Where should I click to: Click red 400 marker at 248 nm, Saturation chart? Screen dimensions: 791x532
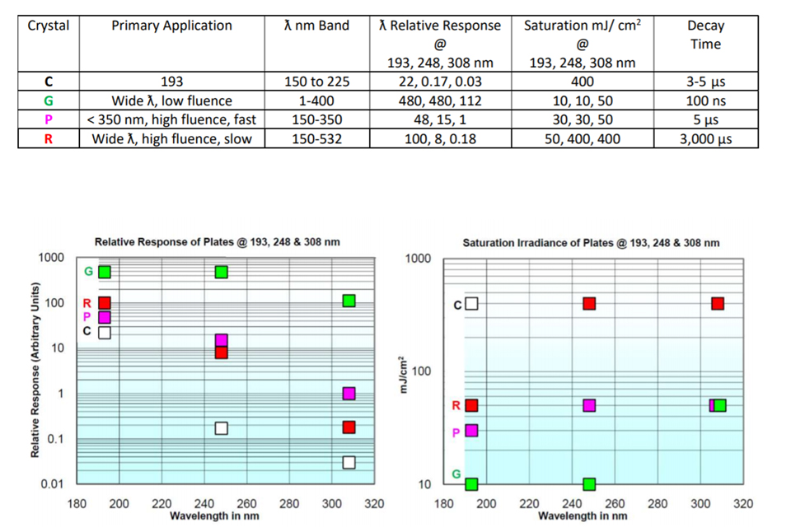click(589, 304)
